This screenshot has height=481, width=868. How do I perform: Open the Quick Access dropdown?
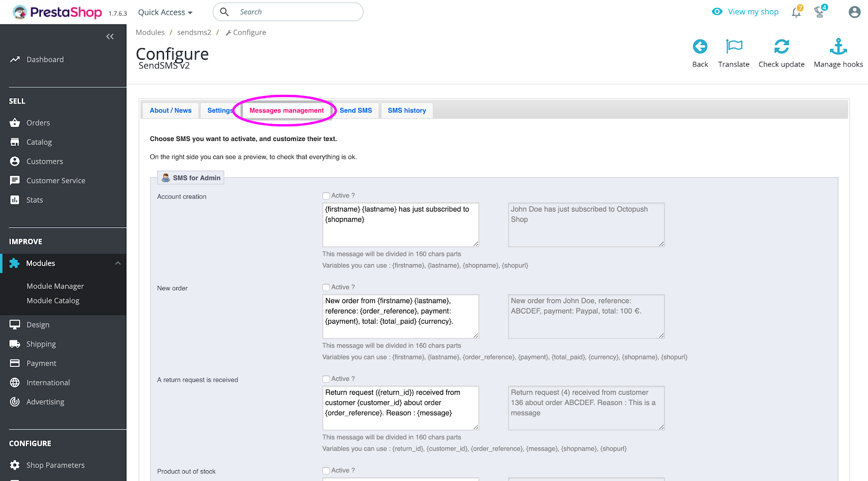165,12
